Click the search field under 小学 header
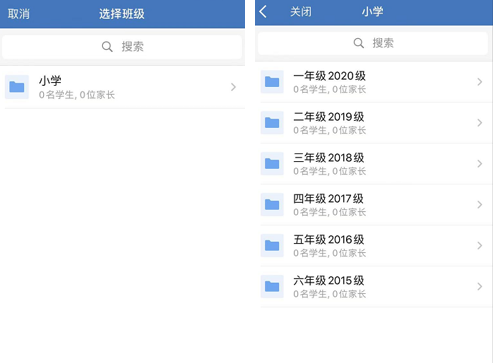This screenshot has width=493, height=363. tap(373, 43)
